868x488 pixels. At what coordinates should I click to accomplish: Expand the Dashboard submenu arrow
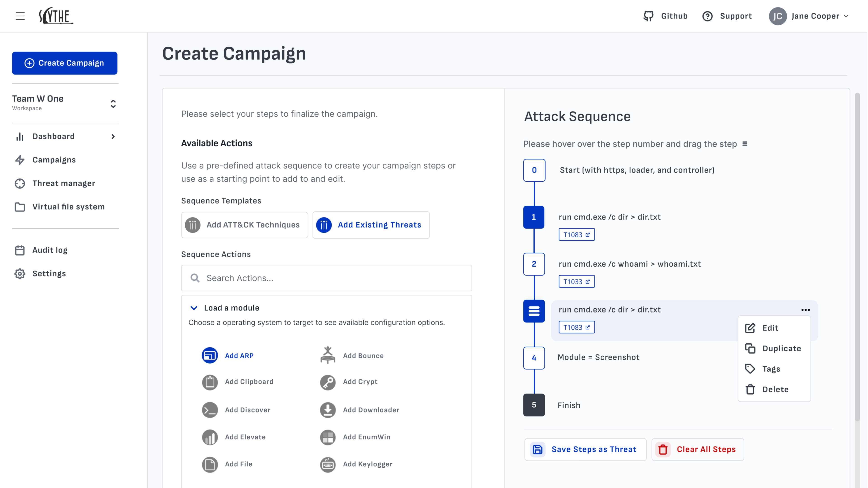click(113, 136)
